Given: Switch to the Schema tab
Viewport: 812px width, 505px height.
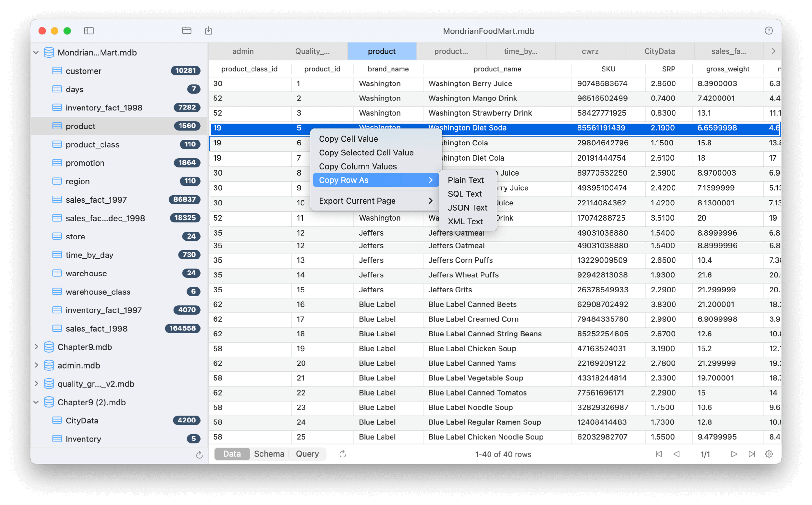Looking at the screenshot, I should pyautogui.click(x=269, y=454).
